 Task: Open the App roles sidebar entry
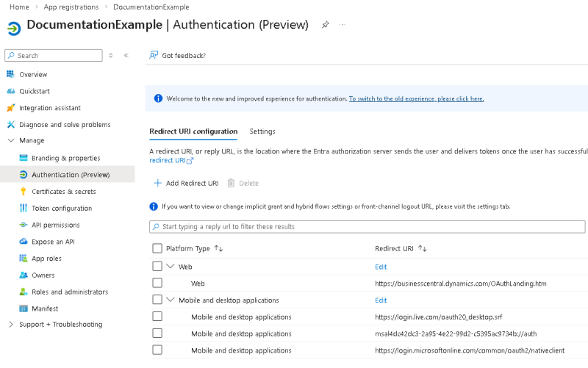pyautogui.click(x=46, y=259)
